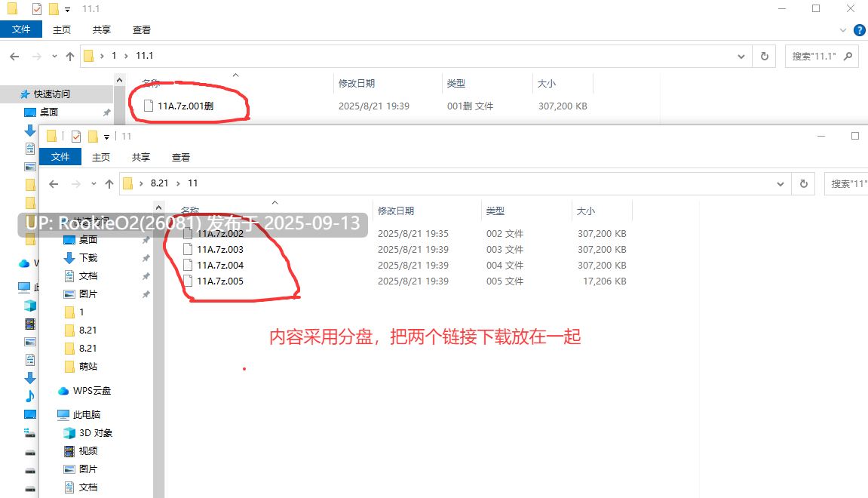Open 下载 in the 11 window sidebar
Screen dimensions: 868x498
pyautogui.click(x=88, y=257)
